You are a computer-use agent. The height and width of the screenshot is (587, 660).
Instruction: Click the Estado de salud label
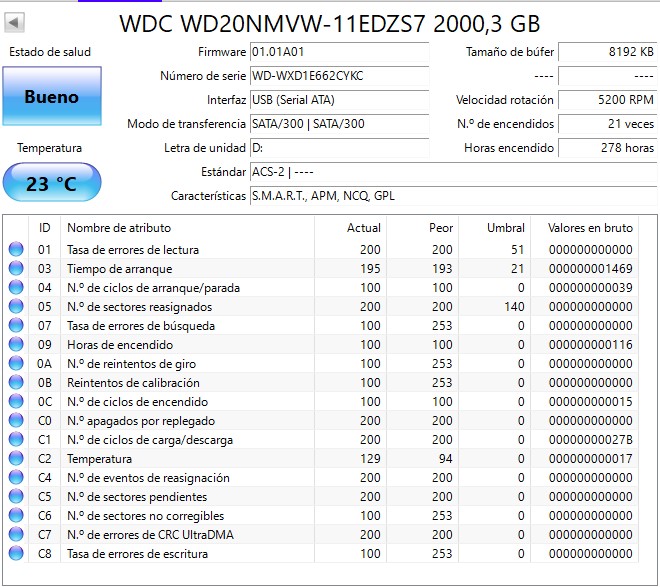(x=50, y=52)
